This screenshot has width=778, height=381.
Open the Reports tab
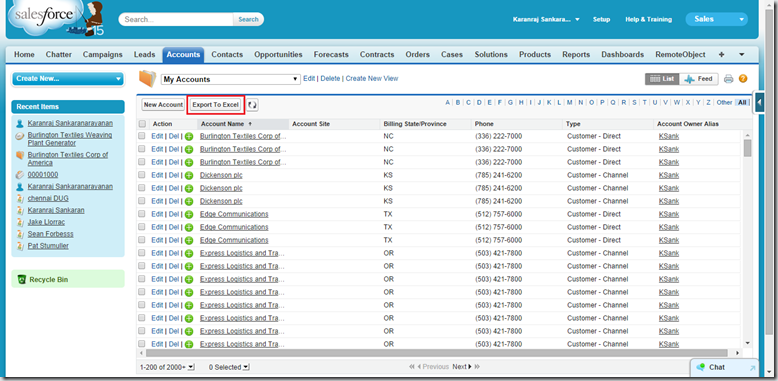click(x=576, y=55)
